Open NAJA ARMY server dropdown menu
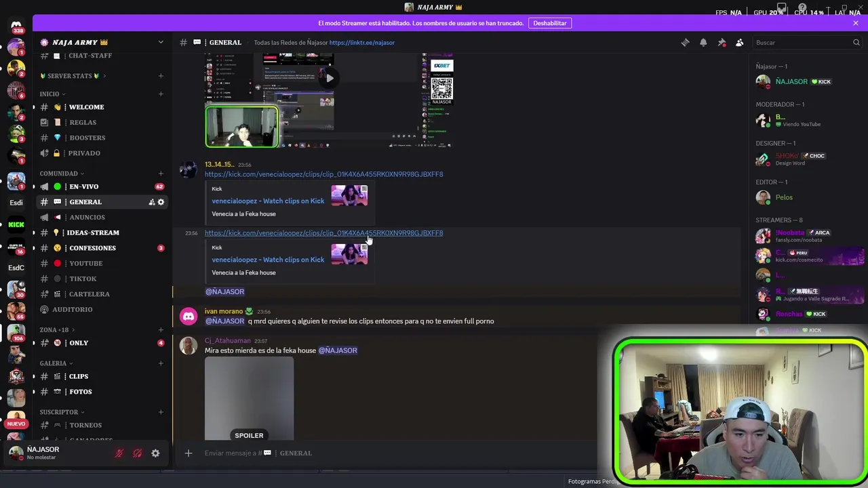The image size is (868, 488). pyautogui.click(x=161, y=42)
